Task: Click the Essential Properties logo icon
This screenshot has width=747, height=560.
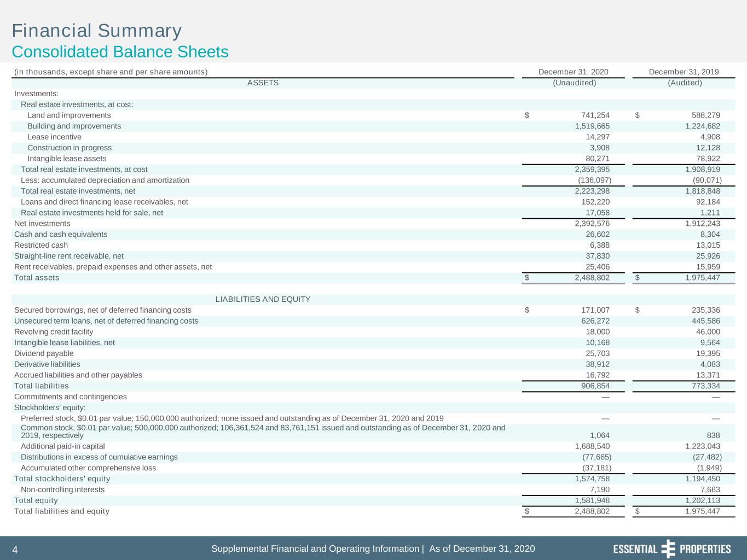Action: [x=668, y=549]
